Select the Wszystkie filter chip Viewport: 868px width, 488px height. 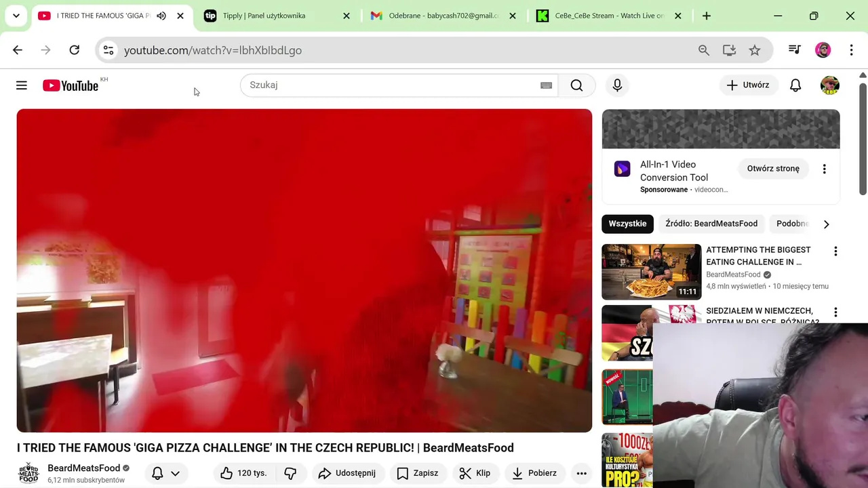(x=627, y=224)
